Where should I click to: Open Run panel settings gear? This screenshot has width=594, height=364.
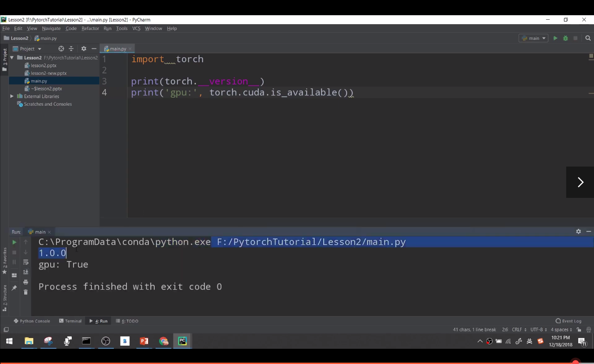coord(578,231)
